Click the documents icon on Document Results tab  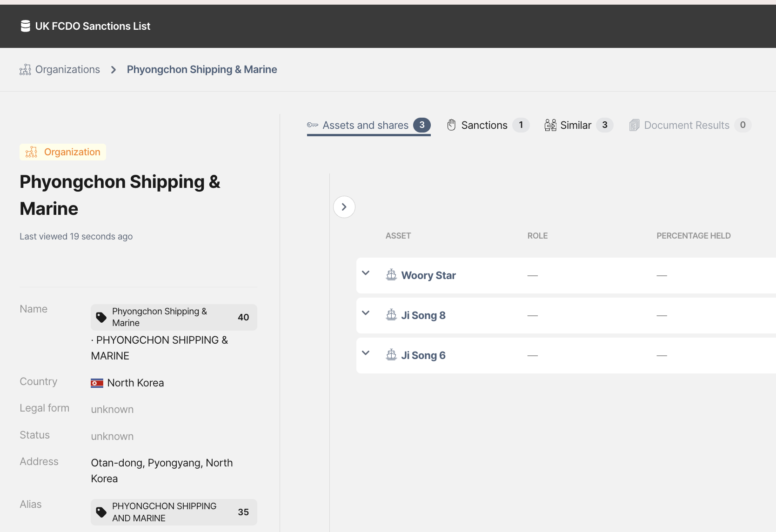tap(634, 125)
